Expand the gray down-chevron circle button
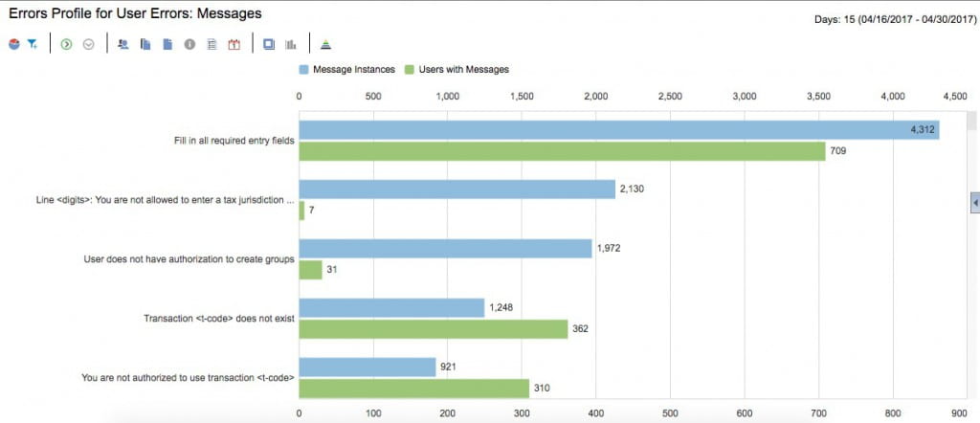Image resolution: width=980 pixels, height=423 pixels. click(x=89, y=44)
